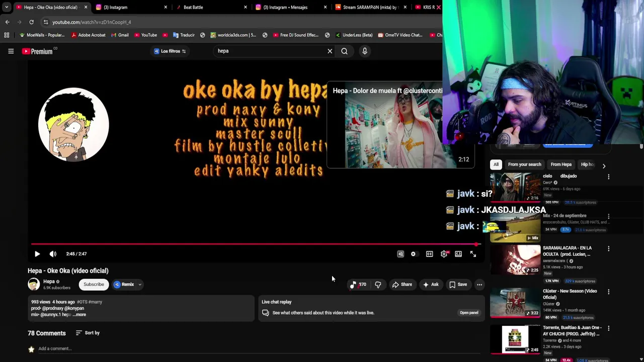Select From Hepa chip
This screenshot has height=362, width=644.
pyautogui.click(x=561, y=164)
